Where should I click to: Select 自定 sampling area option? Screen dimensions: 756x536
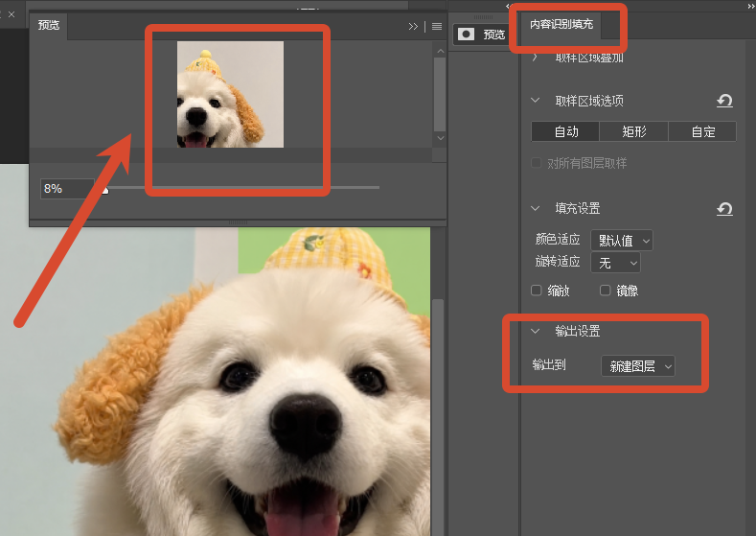[702, 131]
